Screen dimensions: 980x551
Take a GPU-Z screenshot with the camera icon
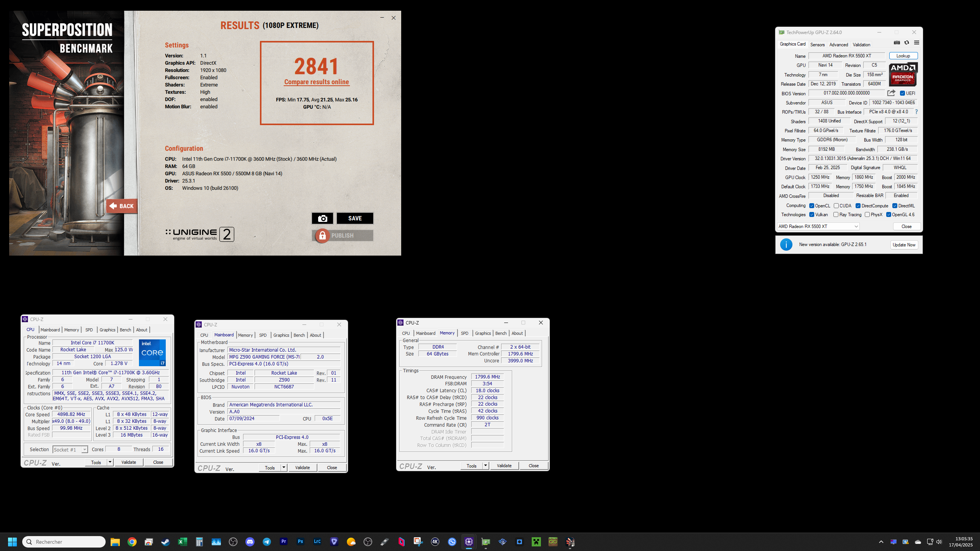(897, 43)
